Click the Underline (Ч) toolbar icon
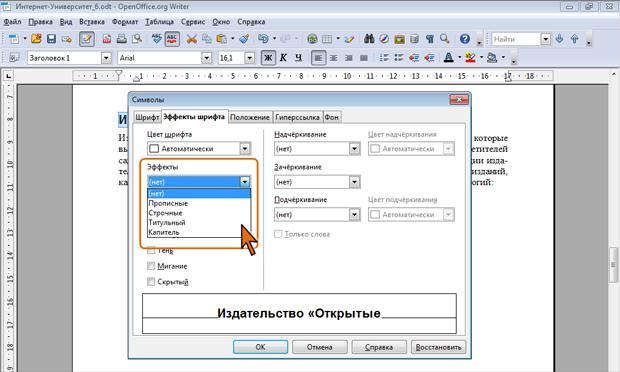 pyautogui.click(x=299, y=58)
